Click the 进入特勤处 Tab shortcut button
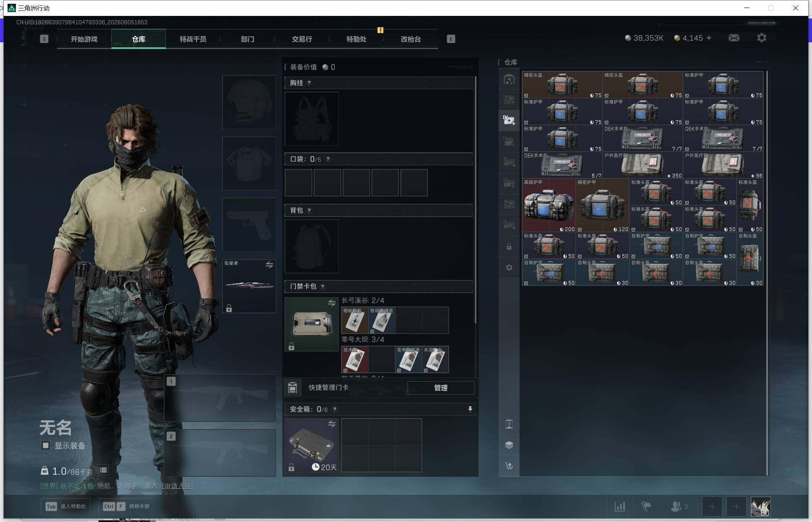The height and width of the screenshot is (522, 812). tap(66, 507)
